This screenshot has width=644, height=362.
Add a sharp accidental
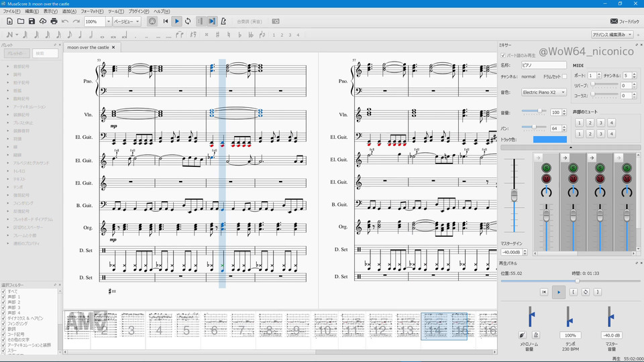pyautogui.click(x=217, y=36)
